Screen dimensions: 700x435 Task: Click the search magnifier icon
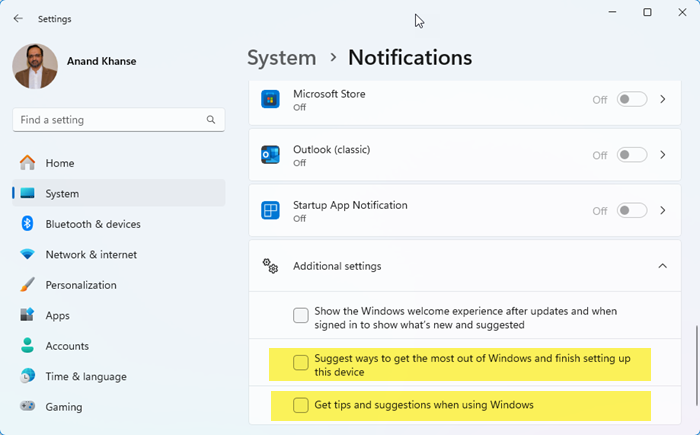[x=211, y=120]
